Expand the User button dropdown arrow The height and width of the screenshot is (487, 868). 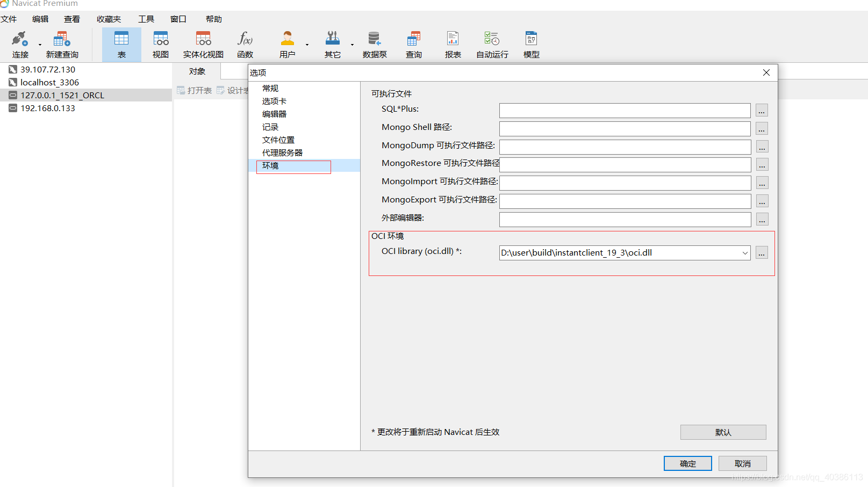pos(307,45)
